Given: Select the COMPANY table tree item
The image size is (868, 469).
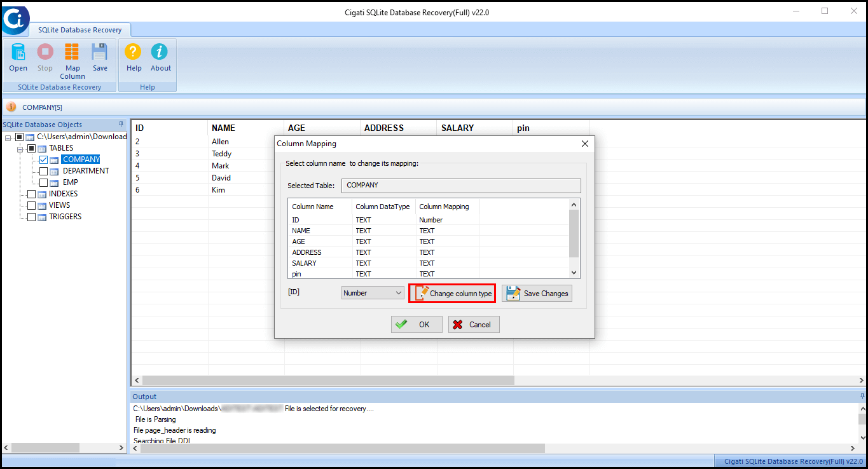Looking at the screenshot, I should tap(81, 160).
